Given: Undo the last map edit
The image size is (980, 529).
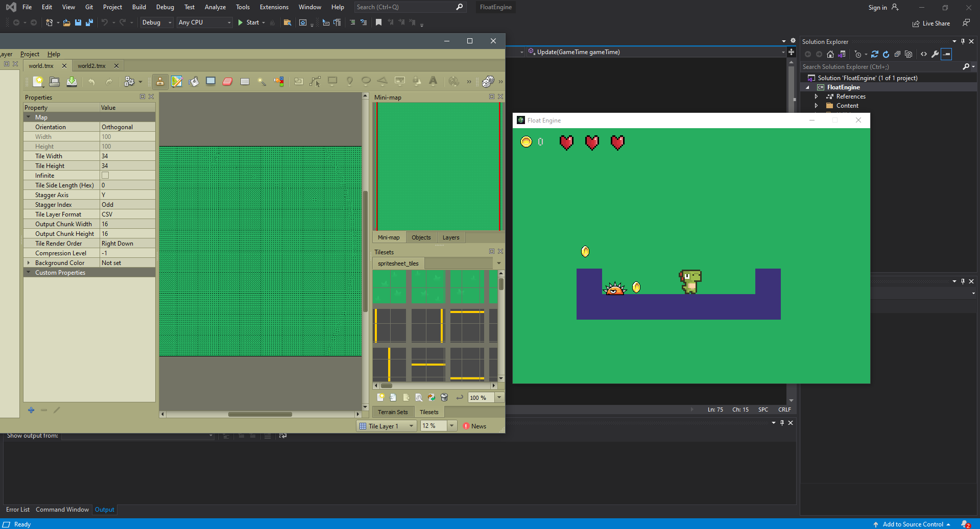Looking at the screenshot, I should pos(92,82).
